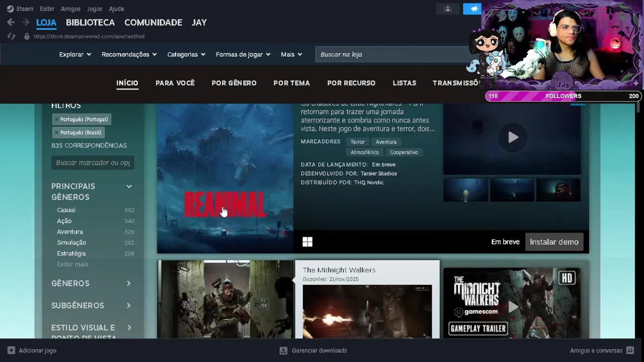Play The Midnight Walkers gameplay trailer
The image size is (644, 362).
click(512, 307)
